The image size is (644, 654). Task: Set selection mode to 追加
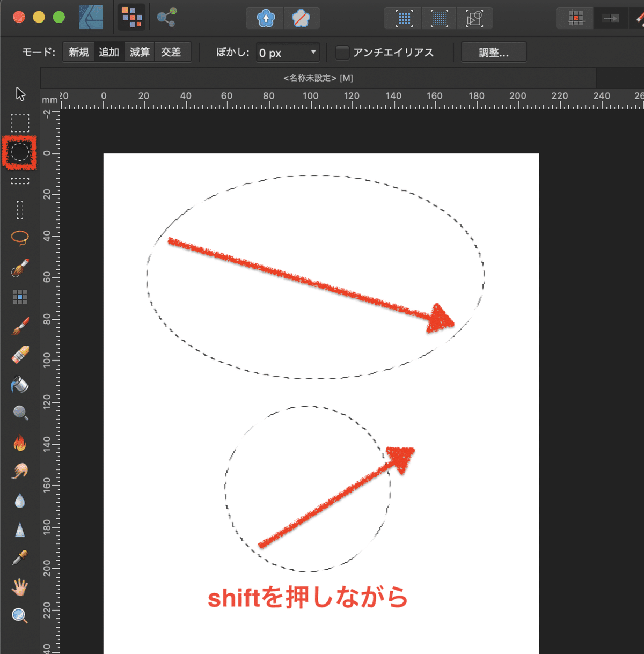(109, 52)
